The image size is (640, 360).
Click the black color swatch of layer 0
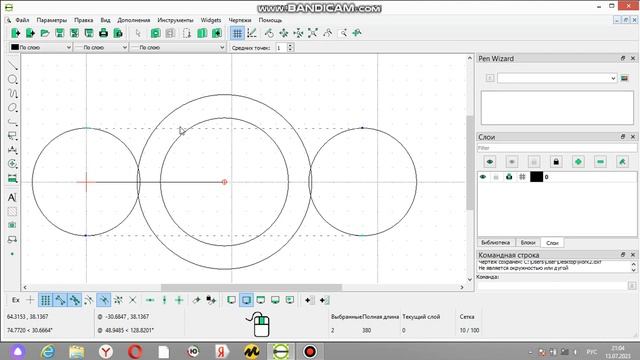pyautogui.click(x=536, y=177)
